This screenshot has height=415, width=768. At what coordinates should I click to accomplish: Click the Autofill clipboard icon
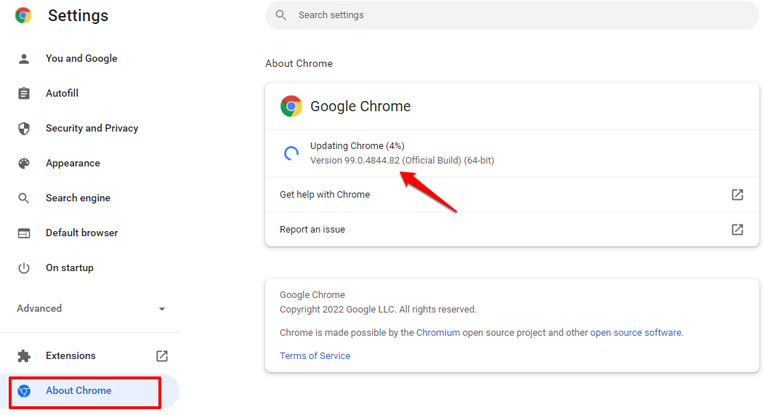tap(24, 93)
